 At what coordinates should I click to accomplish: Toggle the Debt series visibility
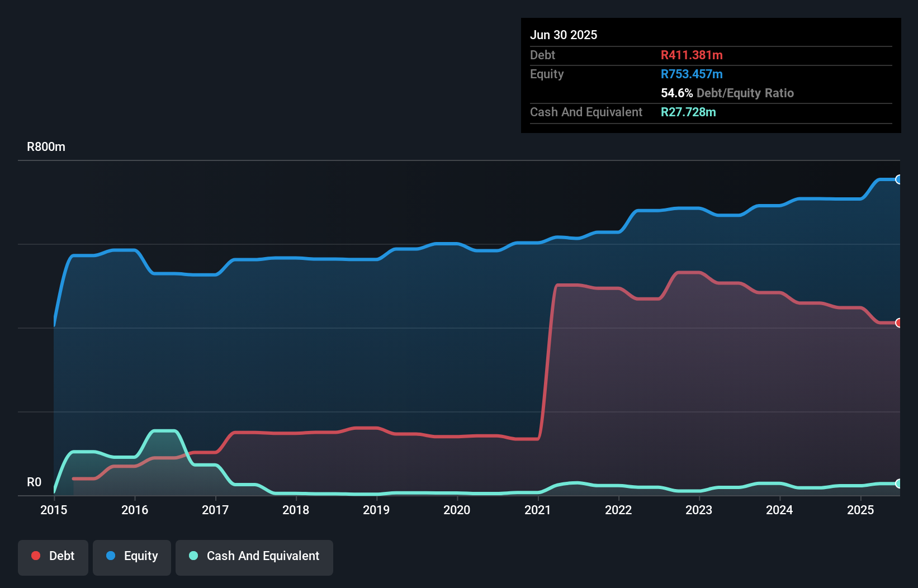point(53,556)
